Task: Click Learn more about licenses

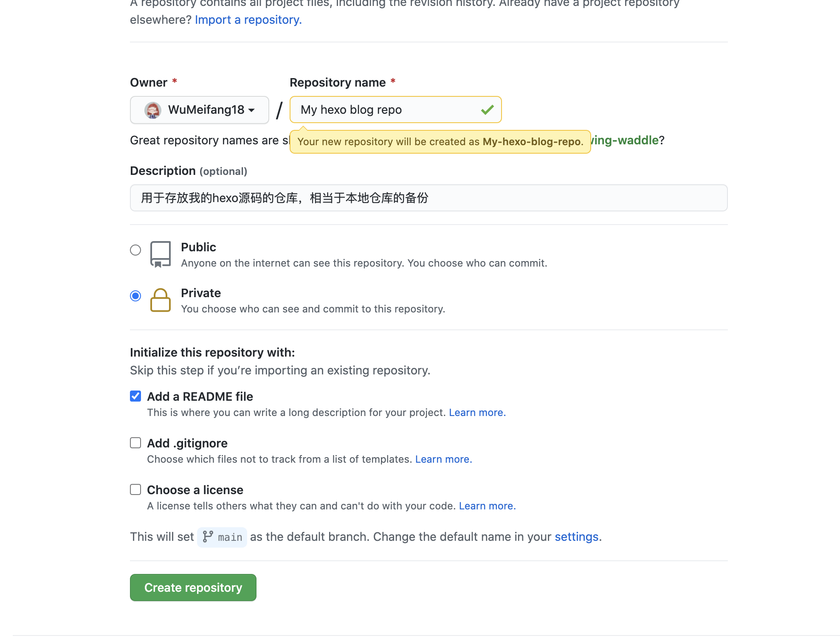Action: click(x=487, y=506)
